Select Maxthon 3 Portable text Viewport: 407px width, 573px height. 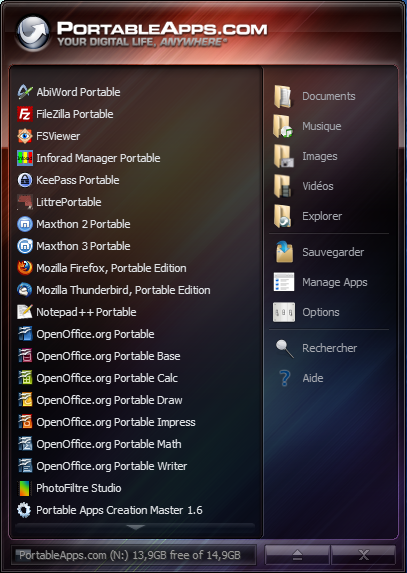[x=83, y=246]
